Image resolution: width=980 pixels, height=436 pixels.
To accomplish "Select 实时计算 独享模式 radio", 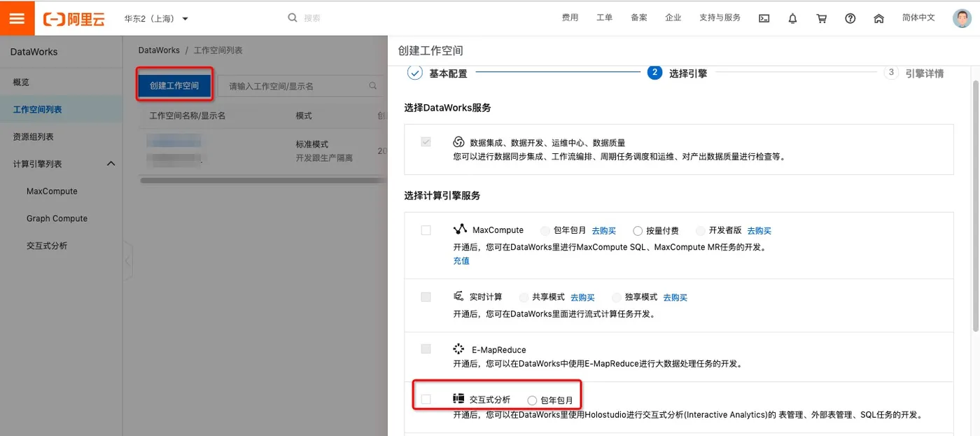I will tap(617, 297).
